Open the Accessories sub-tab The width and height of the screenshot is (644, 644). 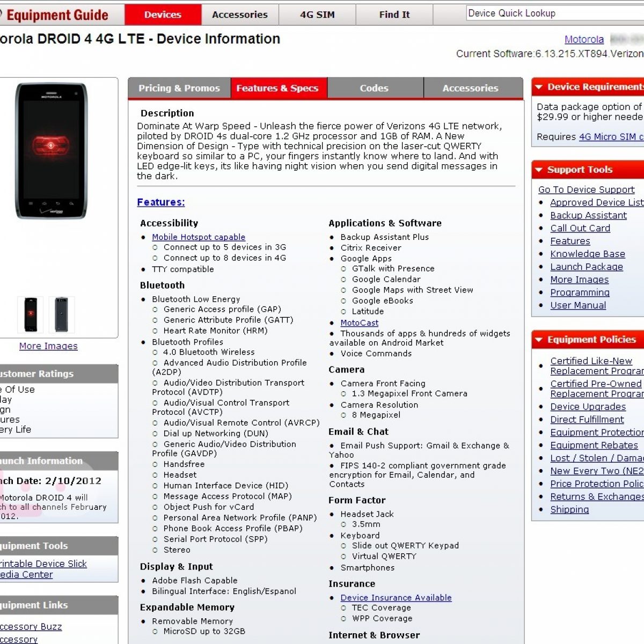tap(470, 88)
